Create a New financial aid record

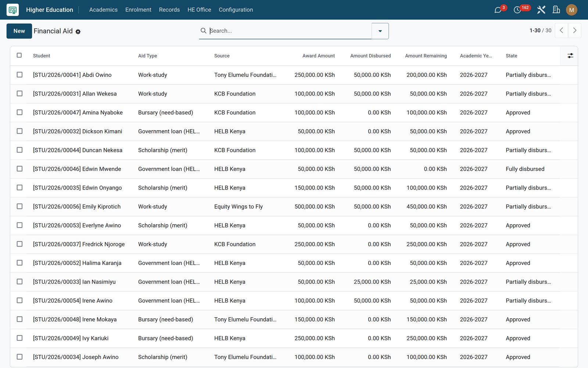coord(19,31)
